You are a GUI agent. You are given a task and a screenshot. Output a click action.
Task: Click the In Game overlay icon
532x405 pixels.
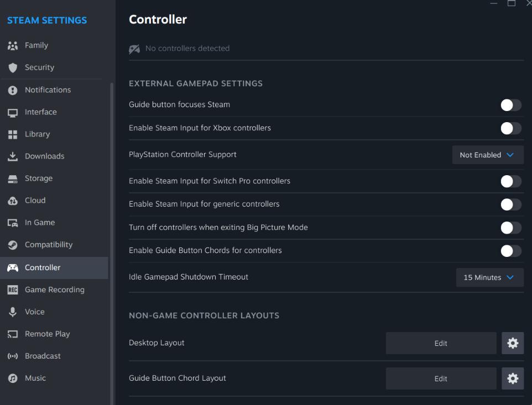pyautogui.click(x=13, y=223)
